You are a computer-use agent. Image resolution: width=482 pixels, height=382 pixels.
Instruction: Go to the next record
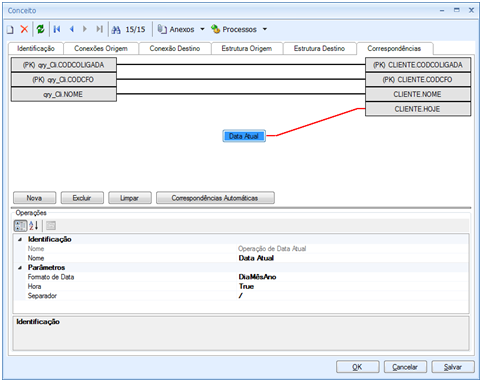point(85,29)
